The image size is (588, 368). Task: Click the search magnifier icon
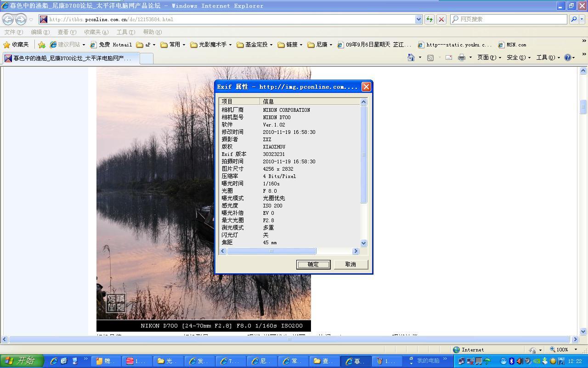coord(574,19)
